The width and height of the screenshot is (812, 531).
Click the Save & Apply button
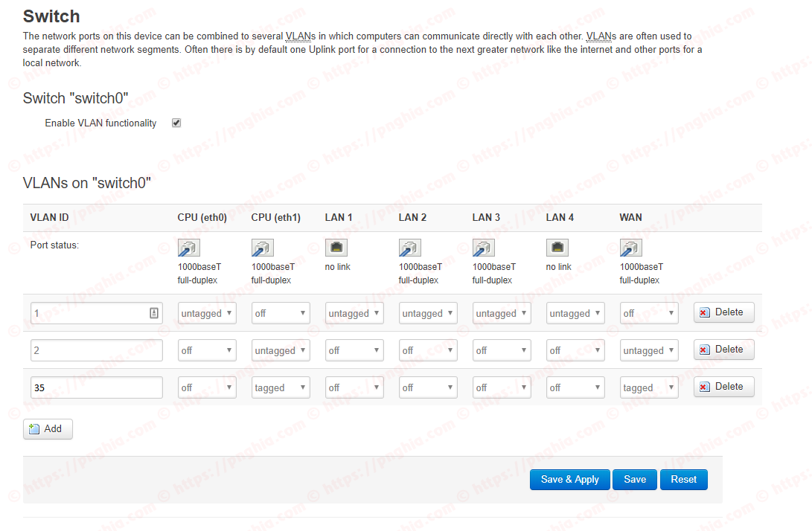pyautogui.click(x=569, y=479)
